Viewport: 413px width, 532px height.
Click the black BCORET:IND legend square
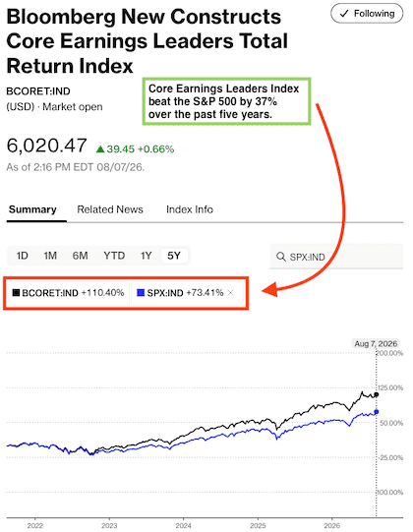(x=16, y=292)
